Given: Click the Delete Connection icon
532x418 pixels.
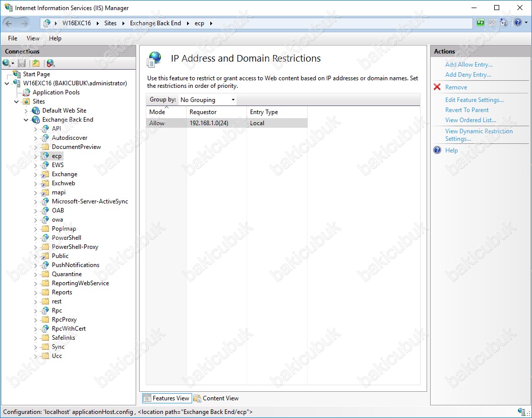Looking at the screenshot, I should click(x=50, y=63).
